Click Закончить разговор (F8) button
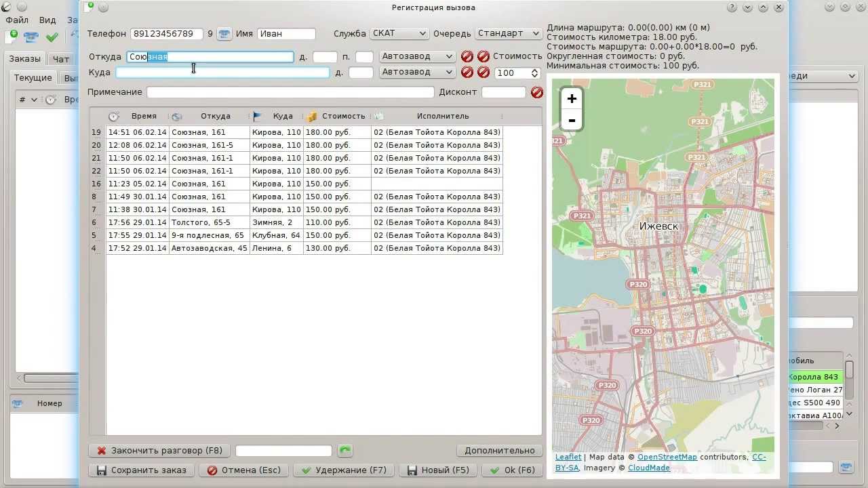This screenshot has height=488, width=868. [159, 451]
